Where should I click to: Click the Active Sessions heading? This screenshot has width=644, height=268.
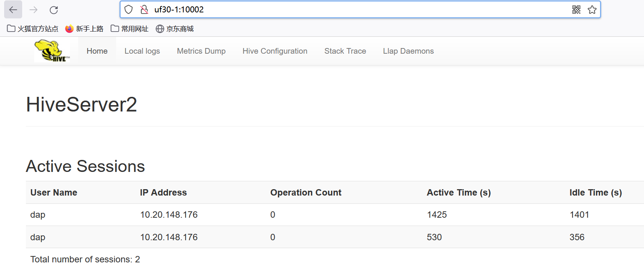(85, 166)
